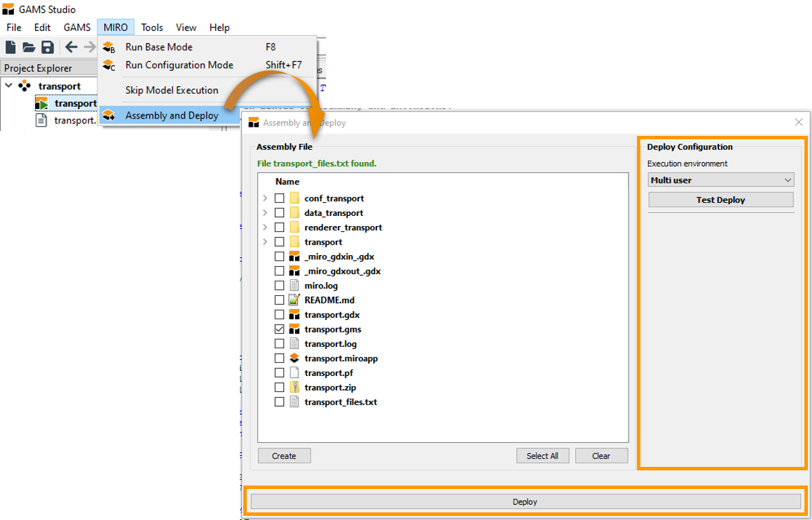Screen dimensions: 812x520
Task: Click the transport.miroapp file icon
Action: tap(294, 359)
